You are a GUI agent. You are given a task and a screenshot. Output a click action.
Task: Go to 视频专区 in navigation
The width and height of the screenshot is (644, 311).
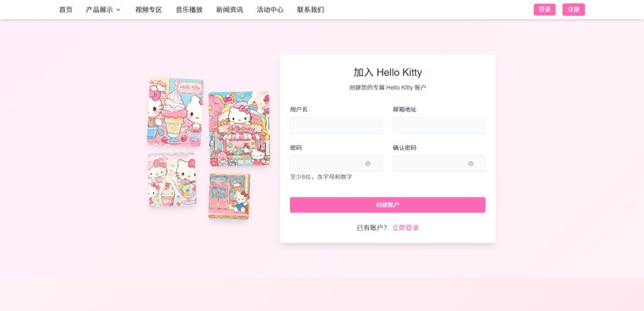tap(149, 10)
